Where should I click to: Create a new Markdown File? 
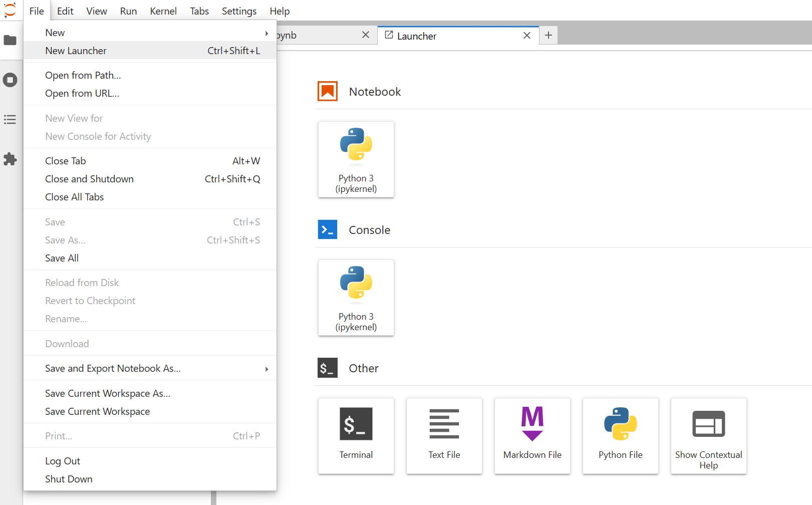(x=532, y=436)
